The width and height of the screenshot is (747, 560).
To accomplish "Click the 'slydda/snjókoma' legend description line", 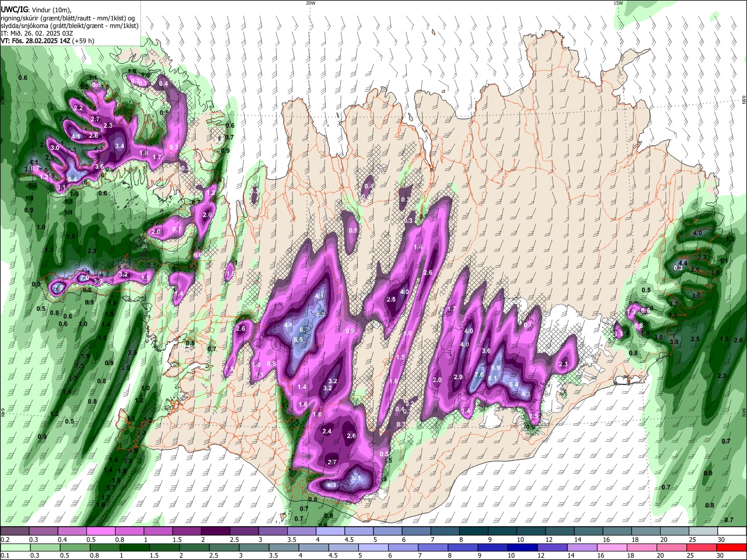I will pyautogui.click(x=69, y=26).
